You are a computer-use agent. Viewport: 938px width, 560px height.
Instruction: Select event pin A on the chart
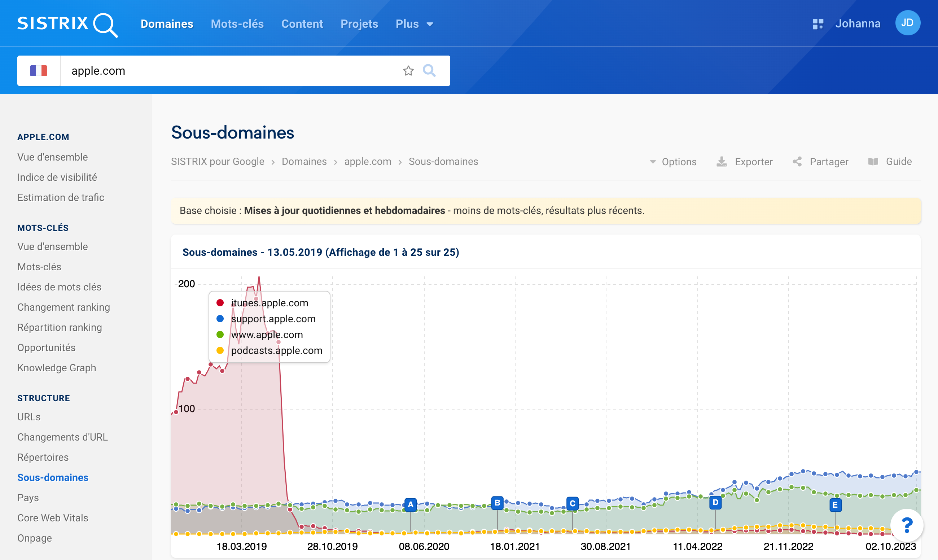pyautogui.click(x=411, y=504)
